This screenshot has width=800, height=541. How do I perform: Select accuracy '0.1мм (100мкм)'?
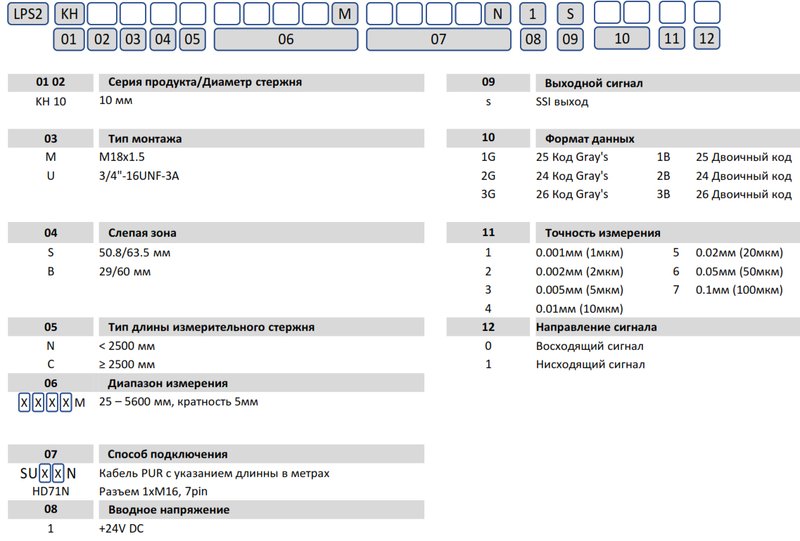click(739, 290)
